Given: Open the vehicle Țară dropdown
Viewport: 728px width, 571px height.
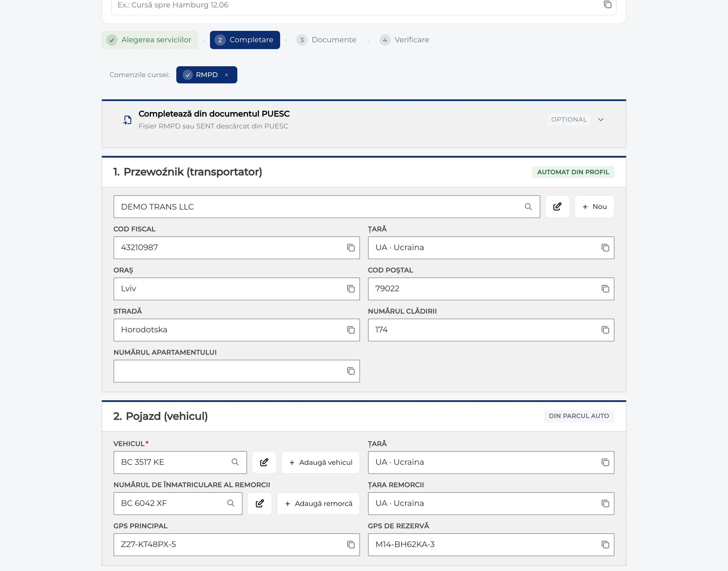Looking at the screenshot, I should [491, 462].
